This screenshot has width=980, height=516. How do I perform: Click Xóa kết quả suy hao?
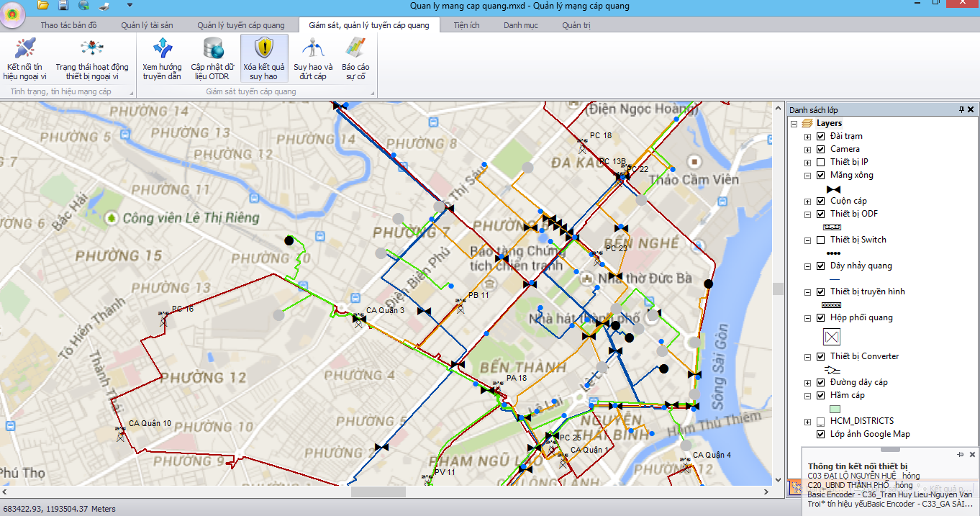pos(264,59)
